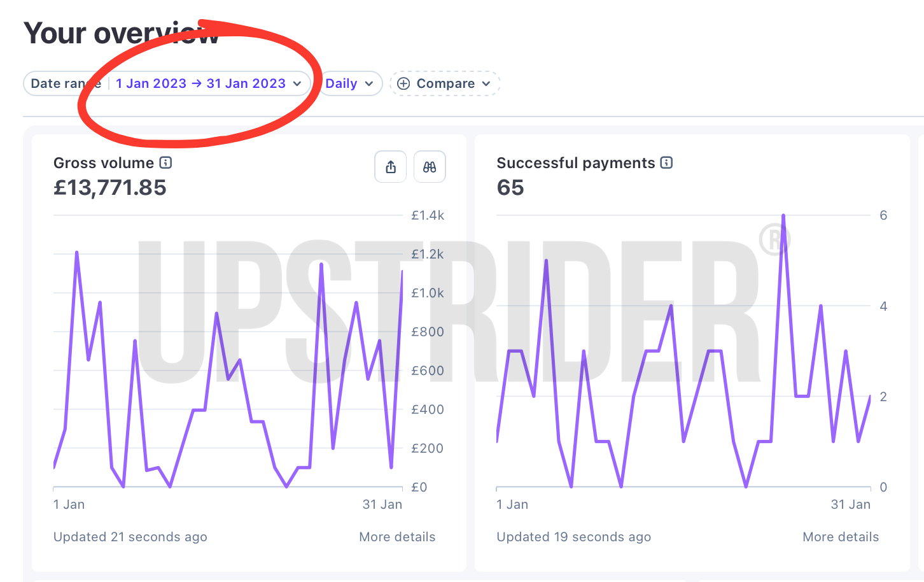Click the Successful payments card title
The height and width of the screenshot is (582, 924).
click(576, 163)
